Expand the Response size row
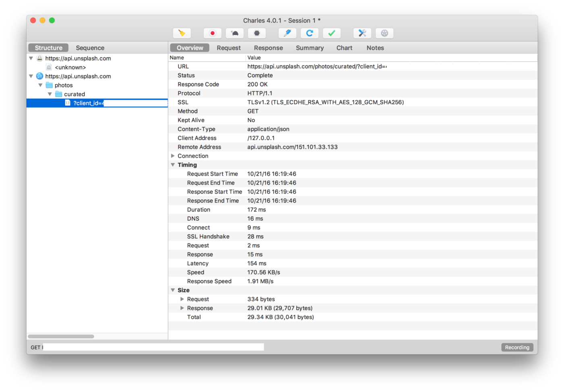The width and height of the screenshot is (564, 392). (x=182, y=308)
